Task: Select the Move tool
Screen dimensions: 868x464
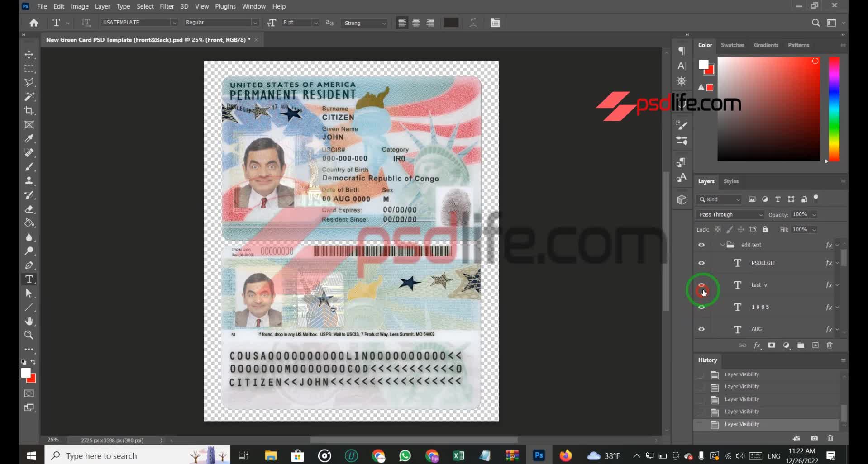Action: click(x=29, y=55)
